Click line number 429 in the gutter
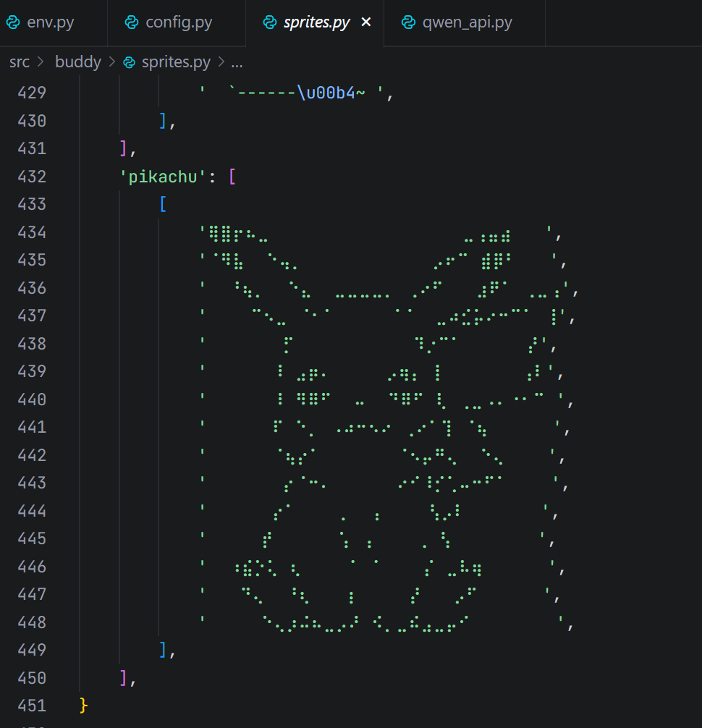 click(x=32, y=93)
